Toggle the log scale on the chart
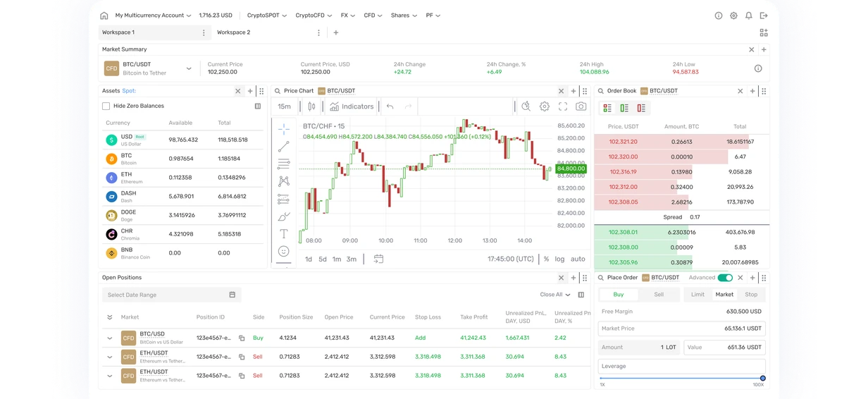This screenshot has width=868, height=399. (x=559, y=259)
